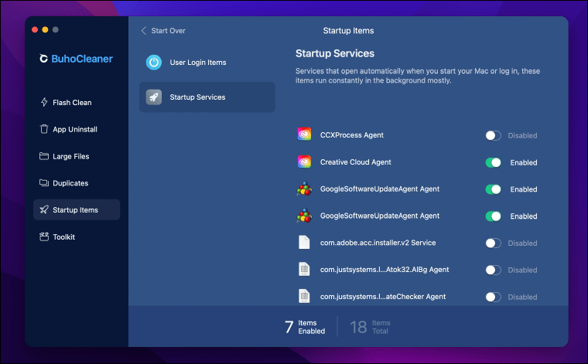Click the User Login Items power icon

(x=154, y=62)
